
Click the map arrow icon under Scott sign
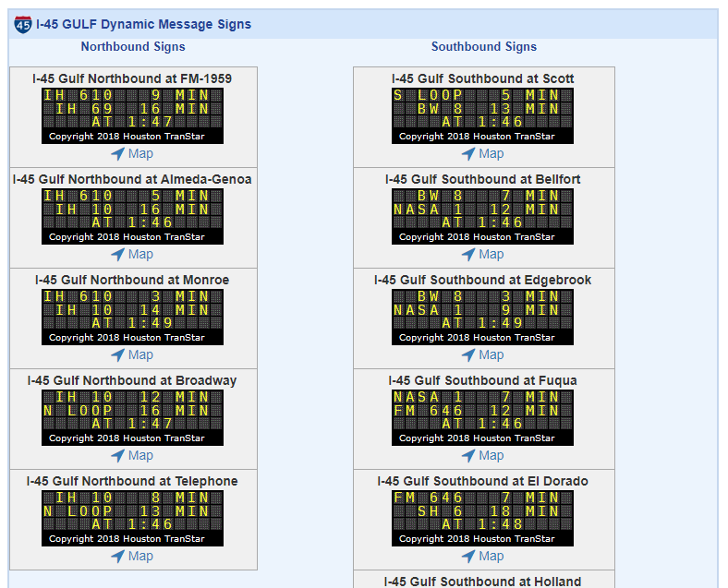click(468, 153)
